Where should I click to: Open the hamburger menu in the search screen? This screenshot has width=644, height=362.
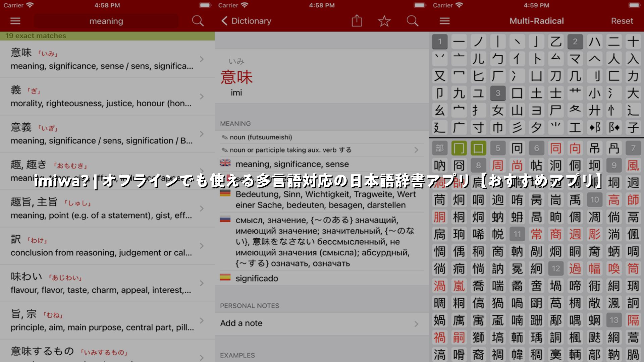coord(15,21)
